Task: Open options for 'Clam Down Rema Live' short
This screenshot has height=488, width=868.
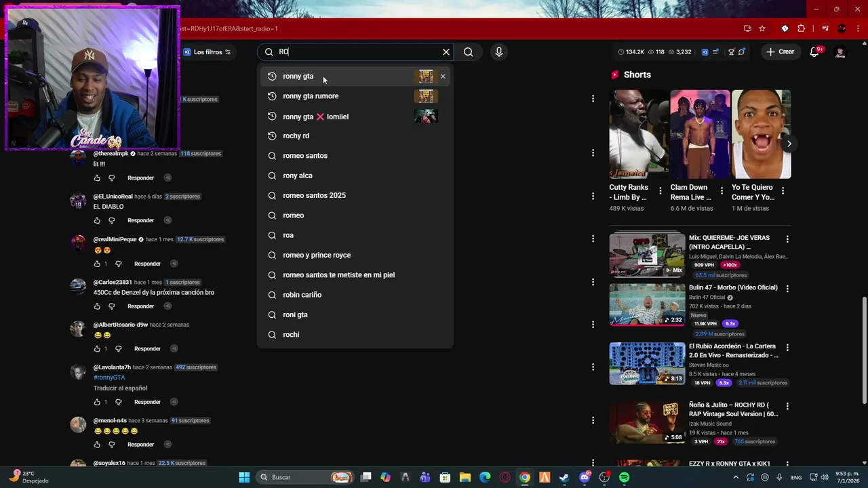Action: point(722,191)
